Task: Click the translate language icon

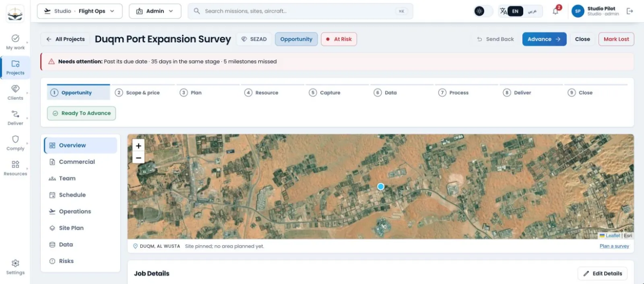Action: click(503, 11)
